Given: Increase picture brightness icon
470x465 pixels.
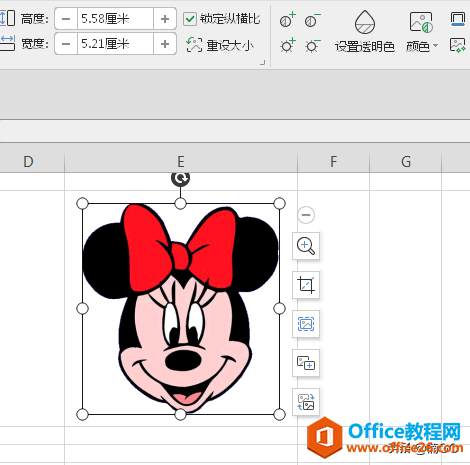Looking at the screenshot, I should [287, 45].
